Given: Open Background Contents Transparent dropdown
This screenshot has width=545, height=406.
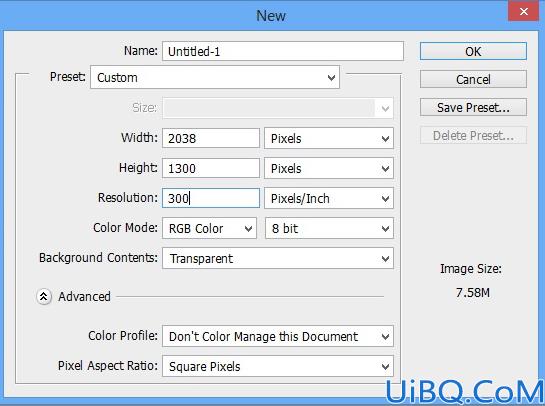Looking at the screenshot, I should (278, 258).
